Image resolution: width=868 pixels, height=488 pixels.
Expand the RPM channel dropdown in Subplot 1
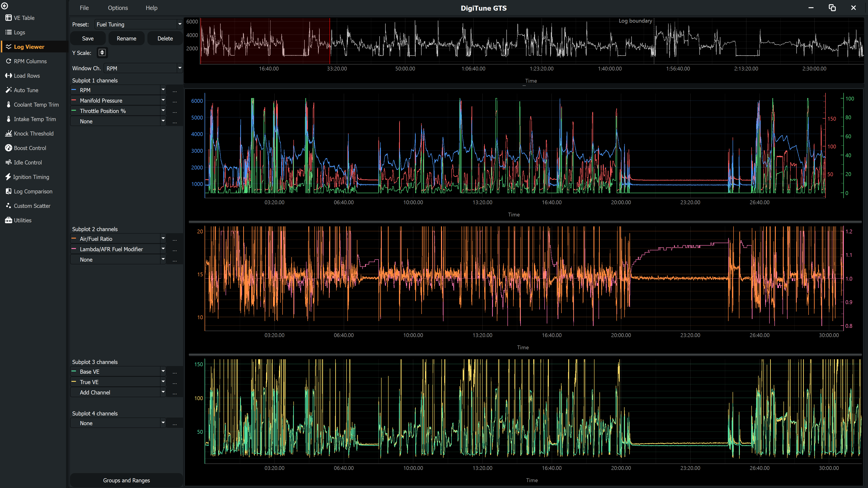163,90
